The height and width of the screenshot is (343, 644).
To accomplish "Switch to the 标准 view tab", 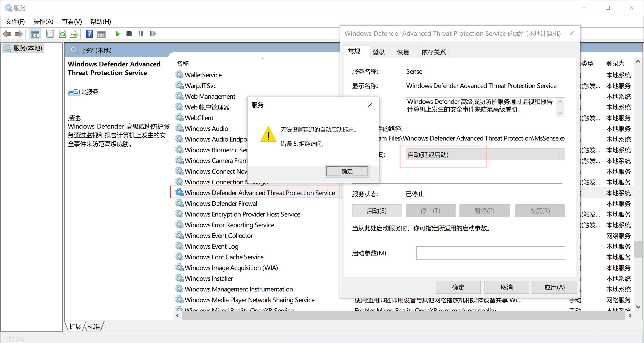I will 94,326.
